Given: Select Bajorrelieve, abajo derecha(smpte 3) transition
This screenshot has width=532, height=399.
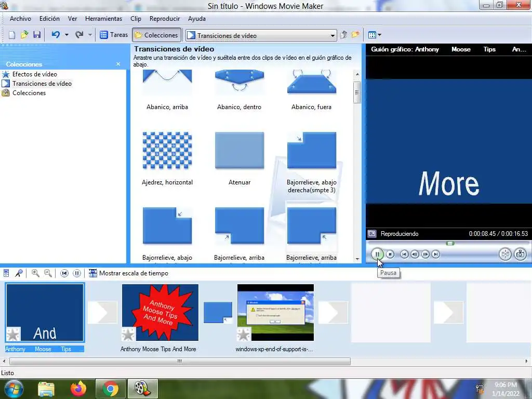Looking at the screenshot, I should (312, 162).
